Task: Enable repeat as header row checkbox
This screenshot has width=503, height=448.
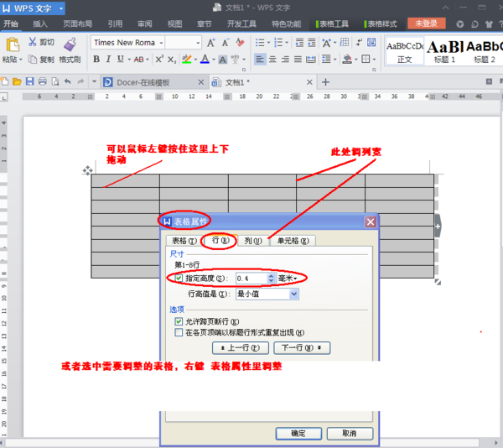Action: [x=179, y=332]
